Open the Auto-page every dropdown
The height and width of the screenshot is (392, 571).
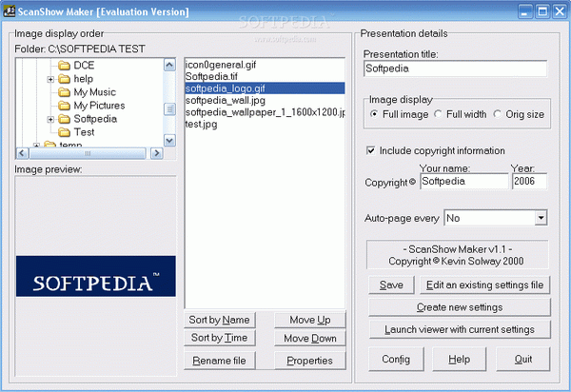(x=541, y=218)
